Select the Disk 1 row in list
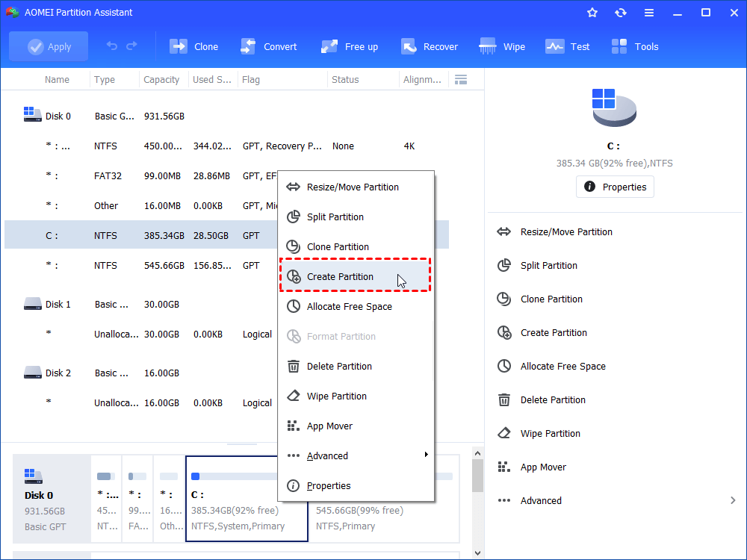 [x=140, y=305]
